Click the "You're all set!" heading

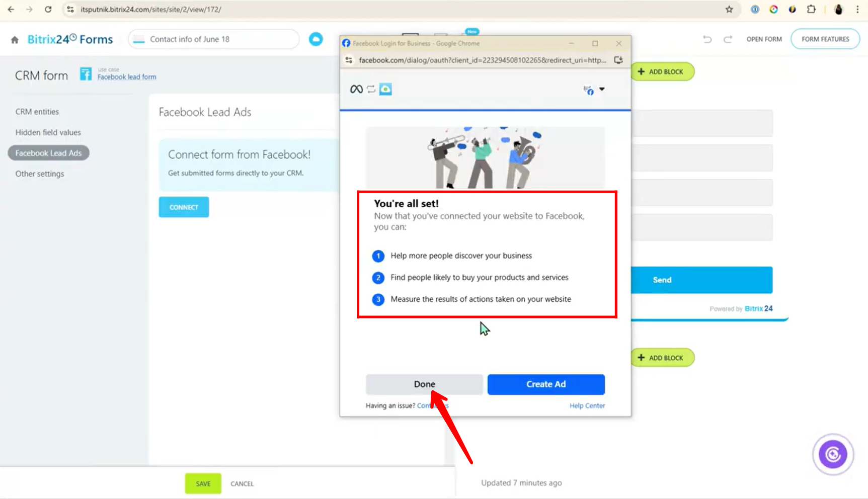click(406, 204)
